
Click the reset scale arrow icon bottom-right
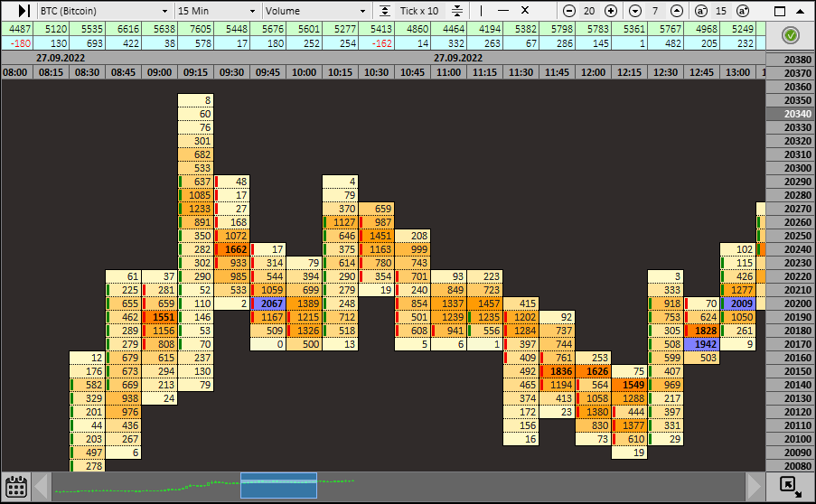click(790, 486)
